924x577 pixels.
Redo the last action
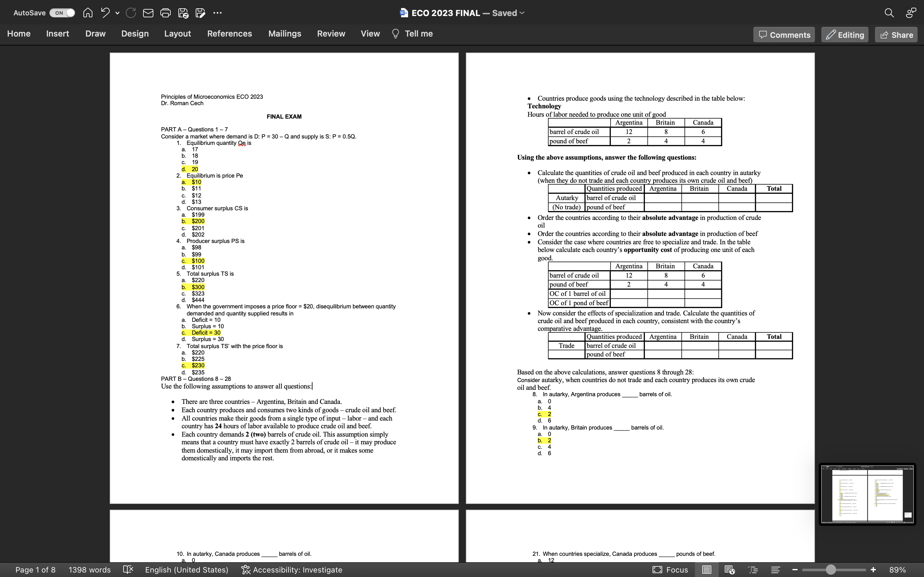pos(131,13)
